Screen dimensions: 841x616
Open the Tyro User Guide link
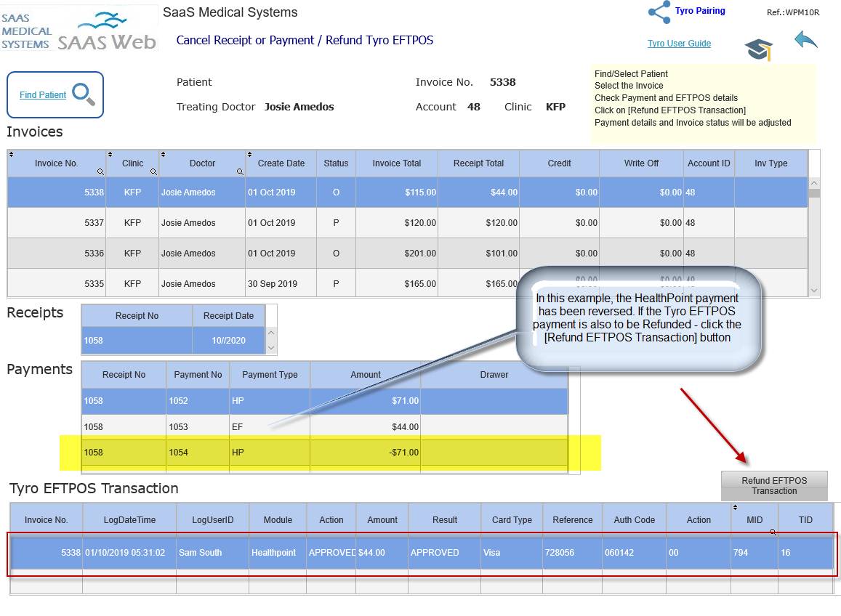pyautogui.click(x=679, y=44)
